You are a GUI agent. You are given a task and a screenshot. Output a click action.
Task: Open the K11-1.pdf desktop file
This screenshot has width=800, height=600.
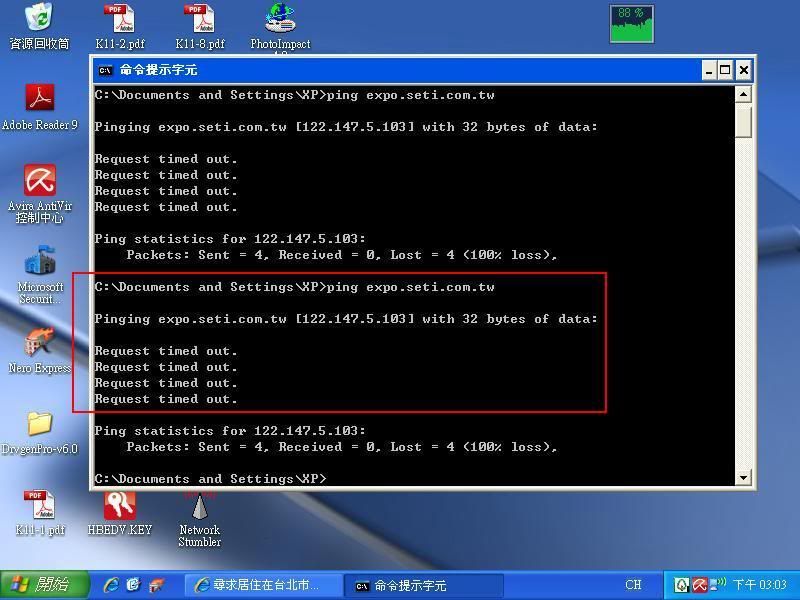(39, 505)
